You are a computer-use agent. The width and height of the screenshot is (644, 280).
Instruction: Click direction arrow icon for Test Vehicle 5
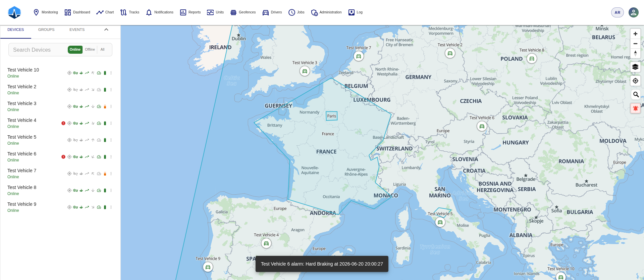tap(93, 140)
